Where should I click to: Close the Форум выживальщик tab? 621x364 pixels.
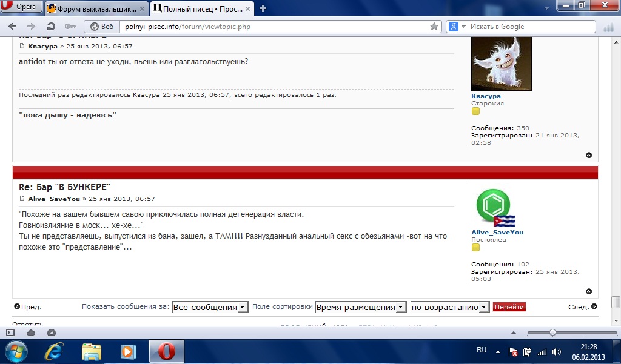(x=142, y=8)
